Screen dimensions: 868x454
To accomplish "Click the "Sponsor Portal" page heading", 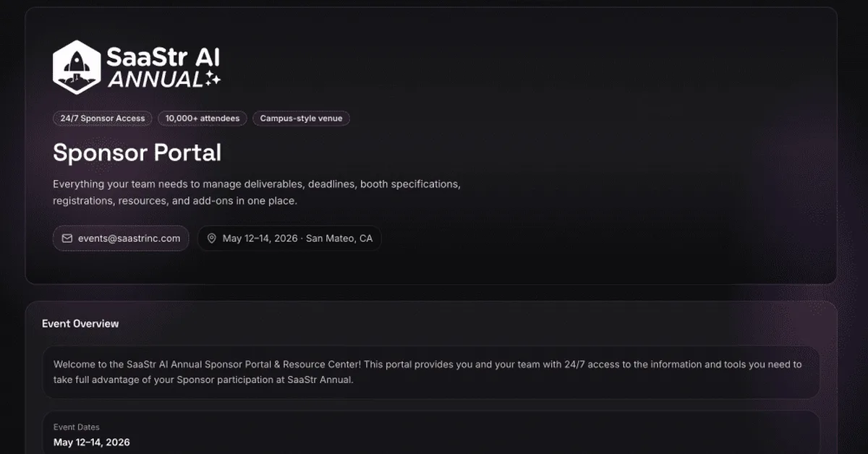I will (x=137, y=153).
